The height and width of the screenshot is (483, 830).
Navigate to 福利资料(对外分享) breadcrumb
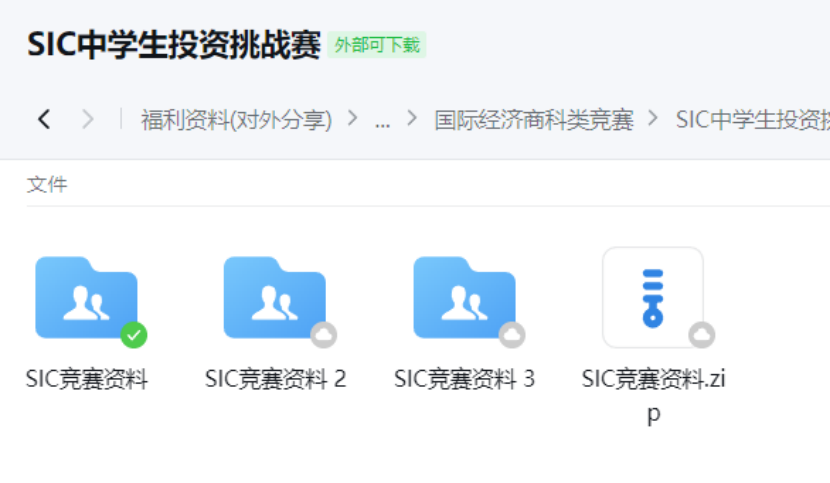tap(236, 120)
